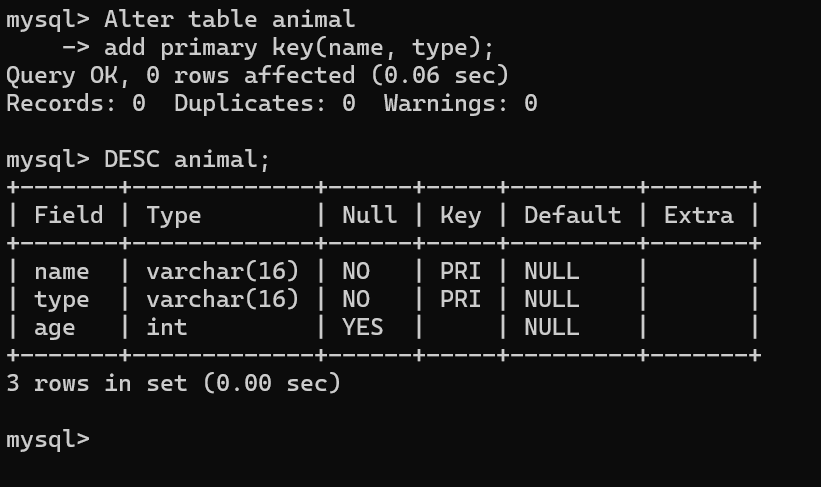This screenshot has width=821, height=487.
Task: Click the 'Query OK, 0 rows affected' message
Action: [181, 76]
